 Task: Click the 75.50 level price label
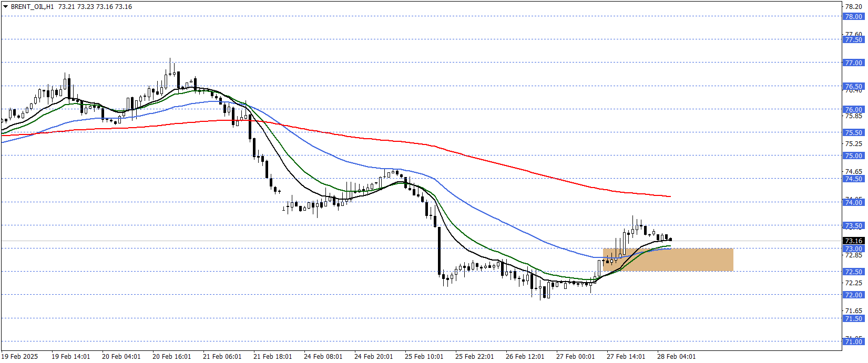click(854, 132)
